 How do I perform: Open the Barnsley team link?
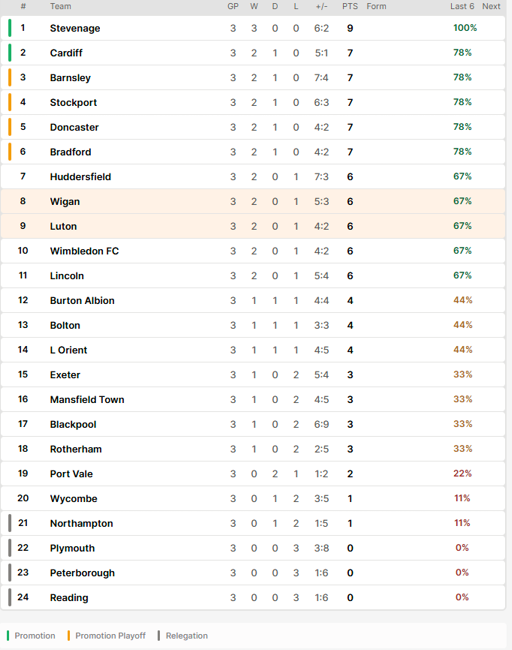[70, 78]
